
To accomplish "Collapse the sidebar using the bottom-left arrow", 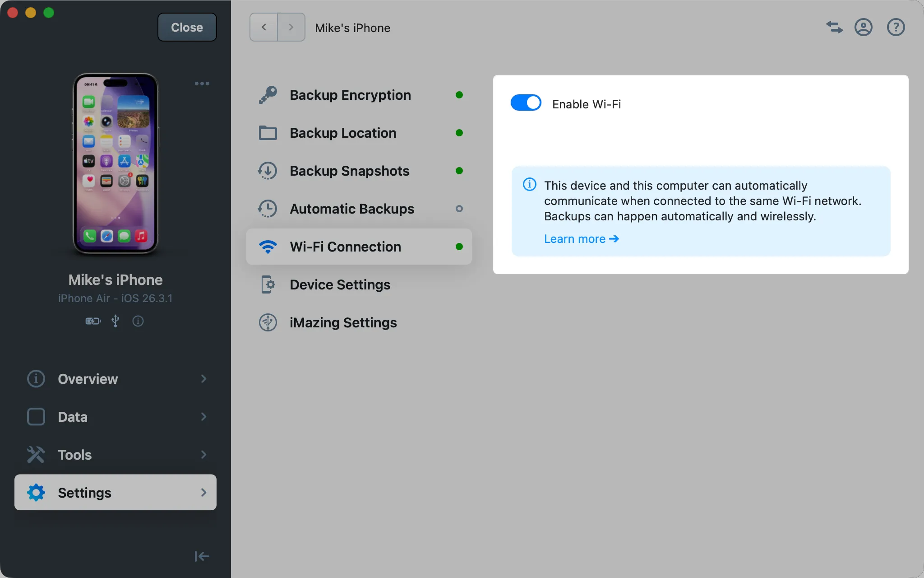I will [201, 556].
